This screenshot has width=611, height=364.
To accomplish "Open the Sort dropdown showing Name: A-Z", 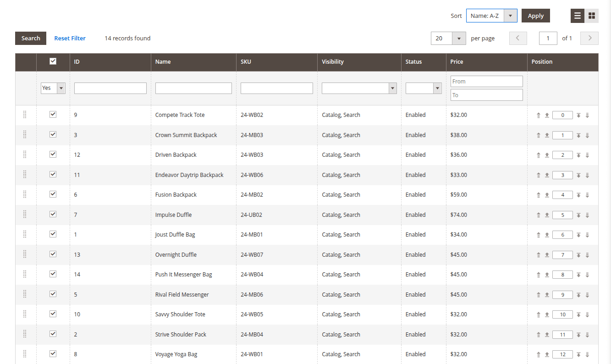I will click(x=491, y=16).
